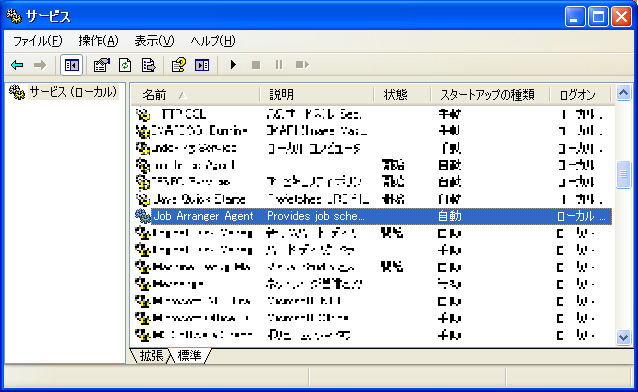Screen dimensions: 638x392
Task: Open the Help toolbar icon
Action: pyautogui.click(x=179, y=65)
